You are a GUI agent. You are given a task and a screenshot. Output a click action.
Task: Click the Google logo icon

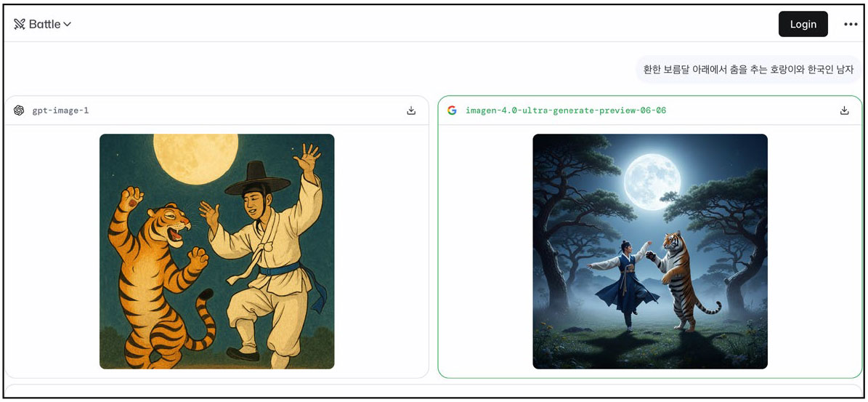[452, 110]
